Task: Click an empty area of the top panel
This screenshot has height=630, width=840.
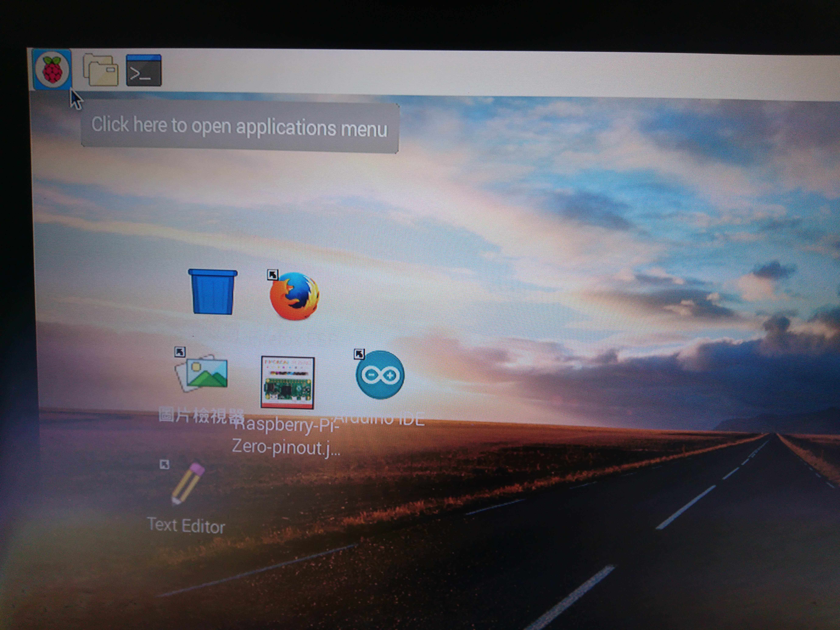Action: (x=494, y=74)
